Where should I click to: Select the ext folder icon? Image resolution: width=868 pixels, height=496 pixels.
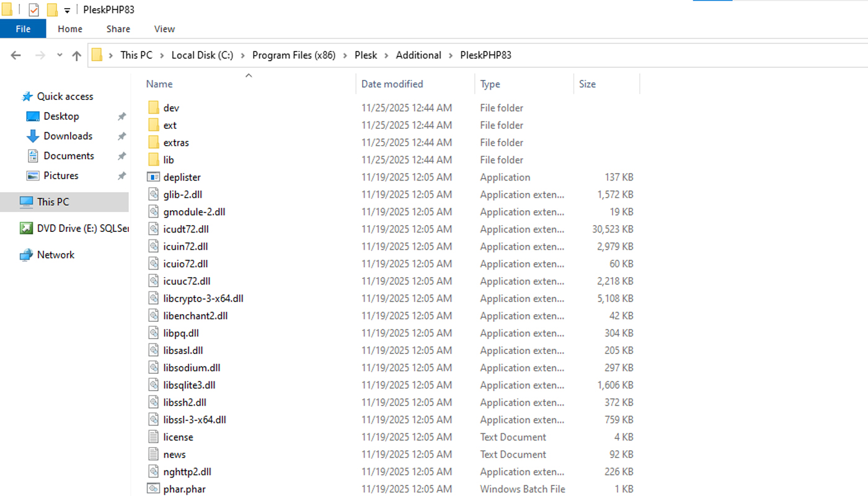tap(154, 125)
